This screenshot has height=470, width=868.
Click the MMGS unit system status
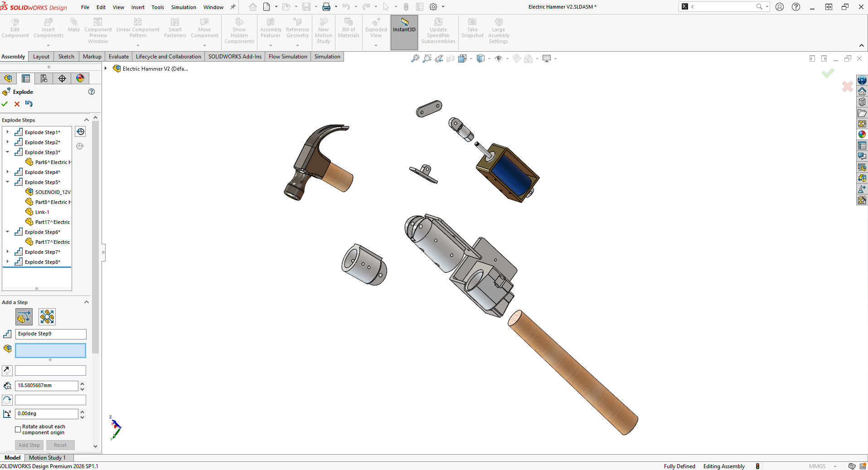817,466
